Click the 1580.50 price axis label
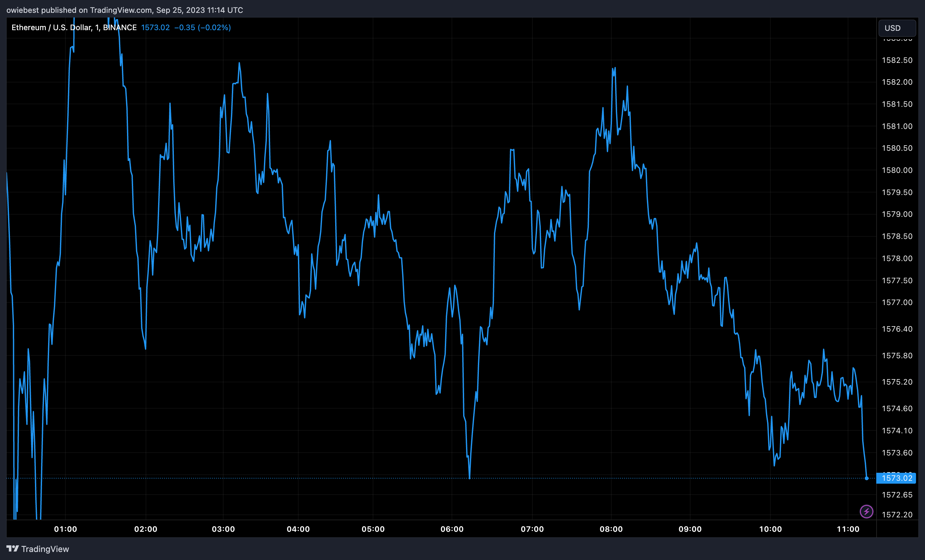 (x=897, y=148)
